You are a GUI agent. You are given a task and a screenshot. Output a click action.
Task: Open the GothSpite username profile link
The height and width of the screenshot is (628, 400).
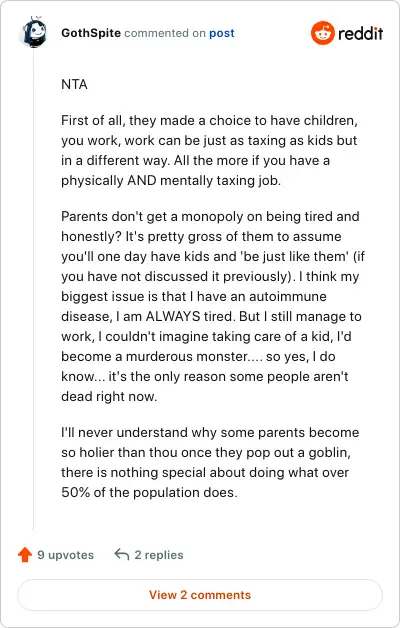click(91, 33)
